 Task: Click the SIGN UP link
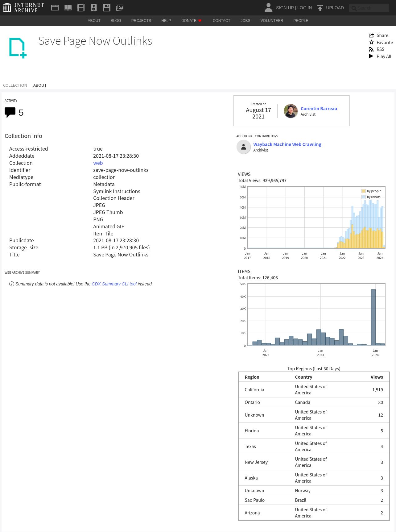(285, 8)
